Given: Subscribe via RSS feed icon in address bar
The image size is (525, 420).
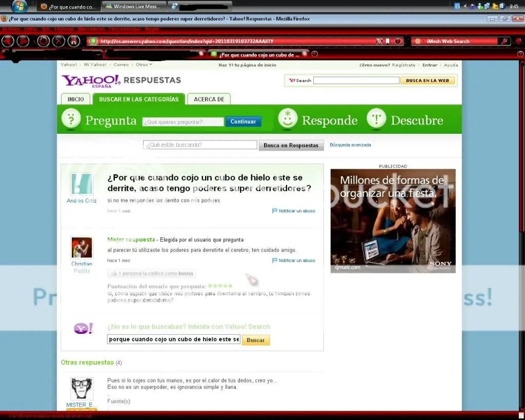Looking at the screenshot, I should coord(379,41).
